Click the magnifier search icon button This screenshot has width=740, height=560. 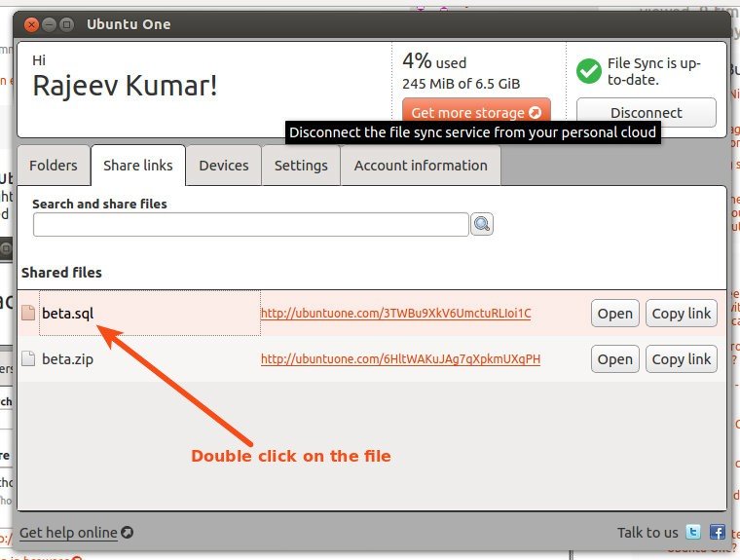(x=482, y=225)
